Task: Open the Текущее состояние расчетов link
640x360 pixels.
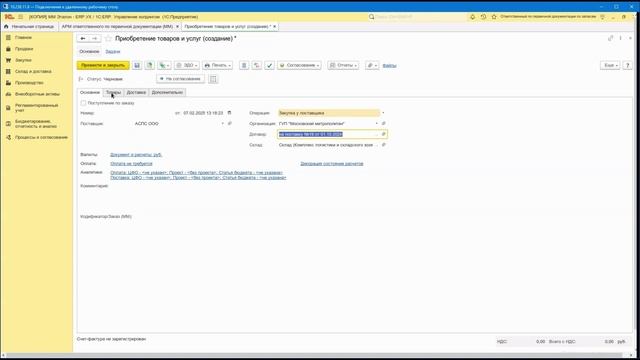Action: [331, 164]
